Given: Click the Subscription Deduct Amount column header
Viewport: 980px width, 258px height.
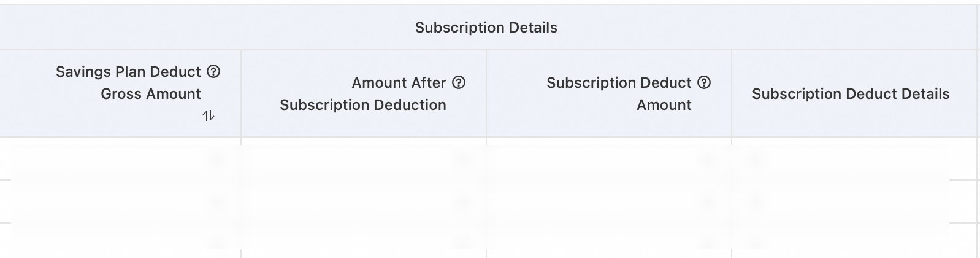Looking at the screenshot, I should point(619,94).
